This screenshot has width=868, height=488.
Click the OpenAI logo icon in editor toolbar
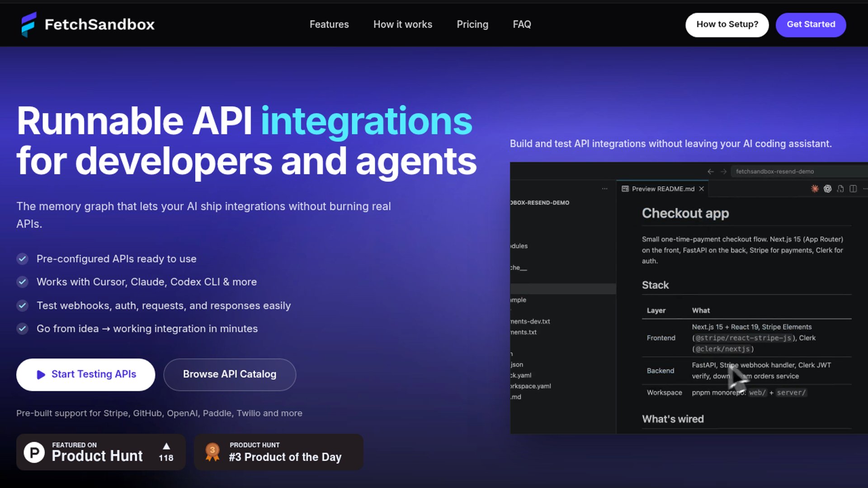(x=827, y=189)
